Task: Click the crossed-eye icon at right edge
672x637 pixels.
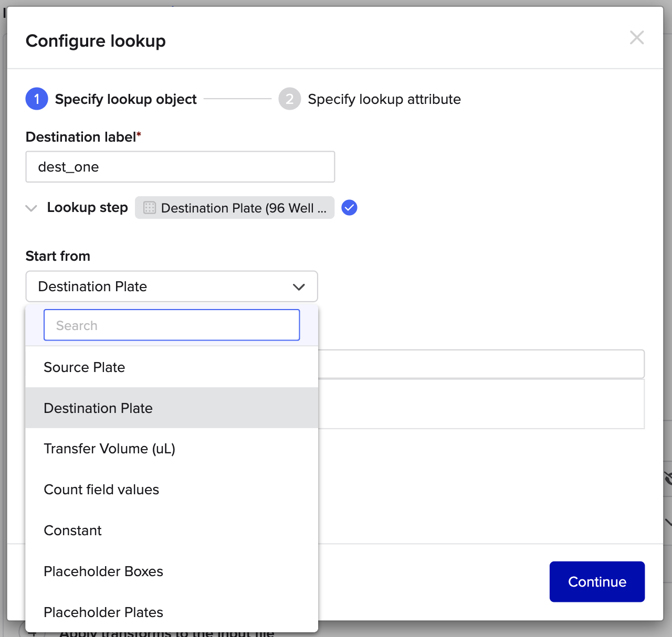Action: click(668, 478)
